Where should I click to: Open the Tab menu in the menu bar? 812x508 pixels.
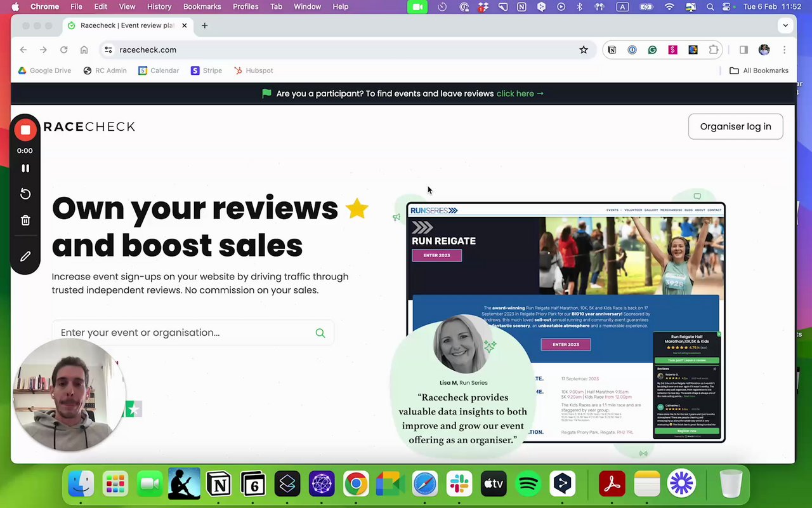click(x=276, y=6)
